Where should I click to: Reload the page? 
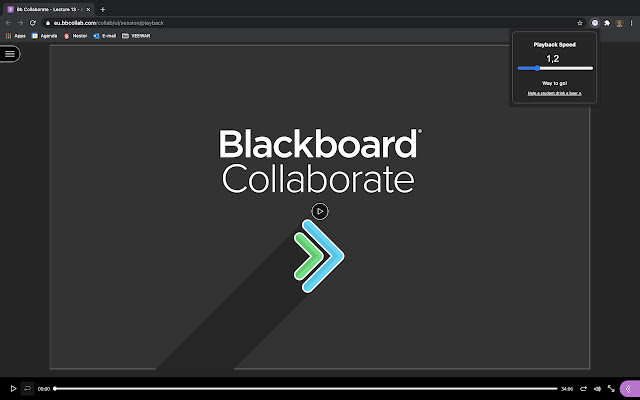33,23
